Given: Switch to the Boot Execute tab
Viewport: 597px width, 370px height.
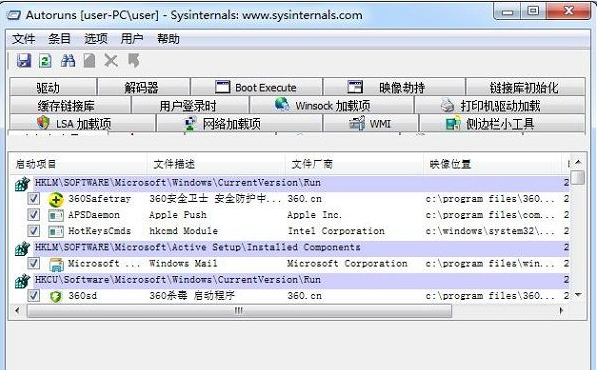Looking at the screenshot, I should click(x=256, y=87).
